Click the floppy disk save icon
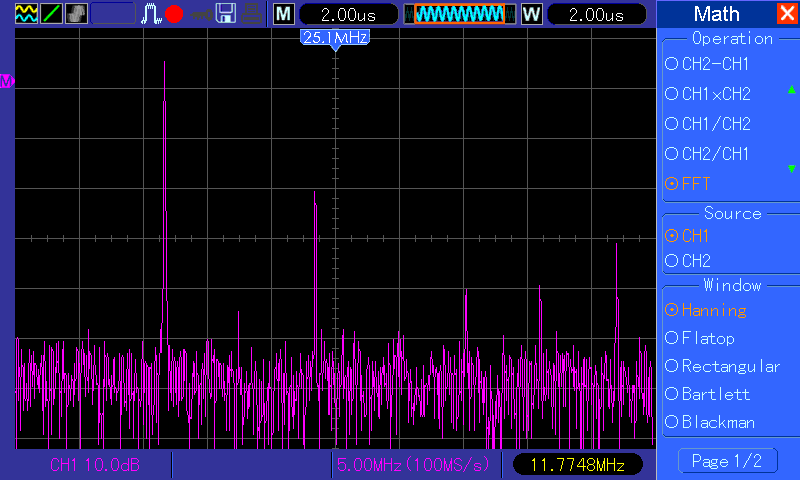 pos(226,14)
